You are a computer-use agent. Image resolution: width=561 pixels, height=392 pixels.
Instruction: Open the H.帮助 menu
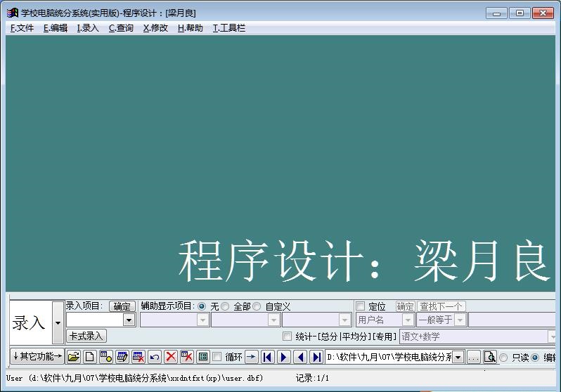pyautogui.click(x=191, y=28)
